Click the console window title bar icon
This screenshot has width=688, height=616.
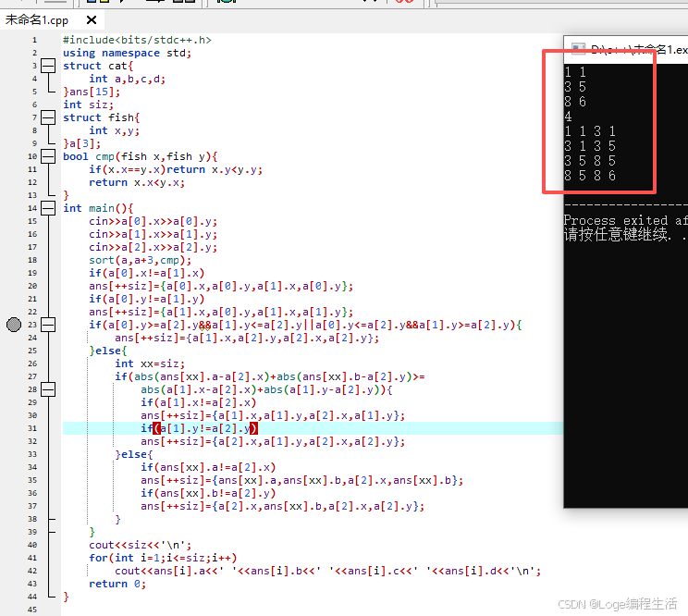point(578,49)
